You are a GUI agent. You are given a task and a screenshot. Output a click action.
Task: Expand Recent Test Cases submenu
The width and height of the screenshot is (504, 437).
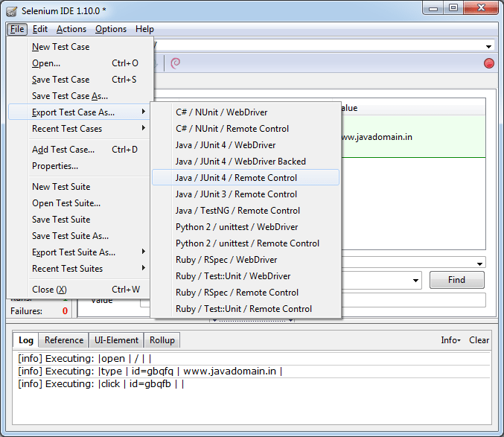[80, 129]
